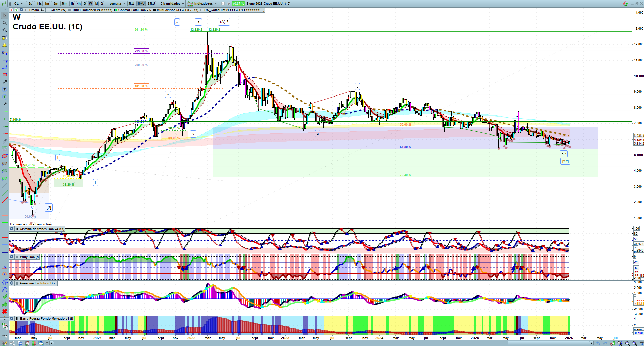Click the green thumbs-up icon

5,304
